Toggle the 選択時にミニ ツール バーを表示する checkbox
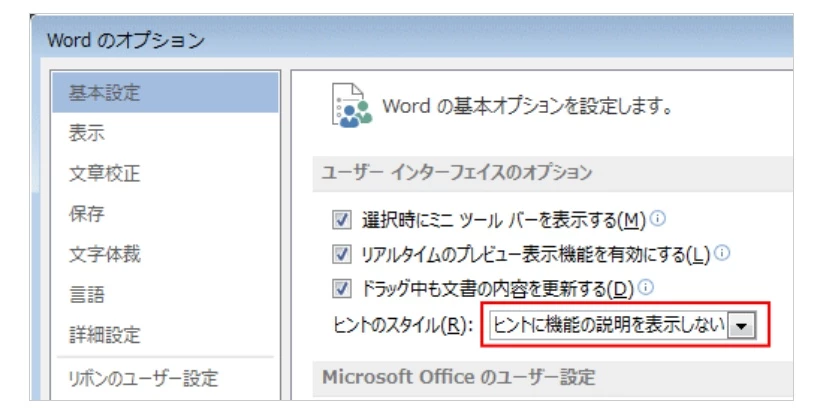822x415 pixels. [342, 220]
